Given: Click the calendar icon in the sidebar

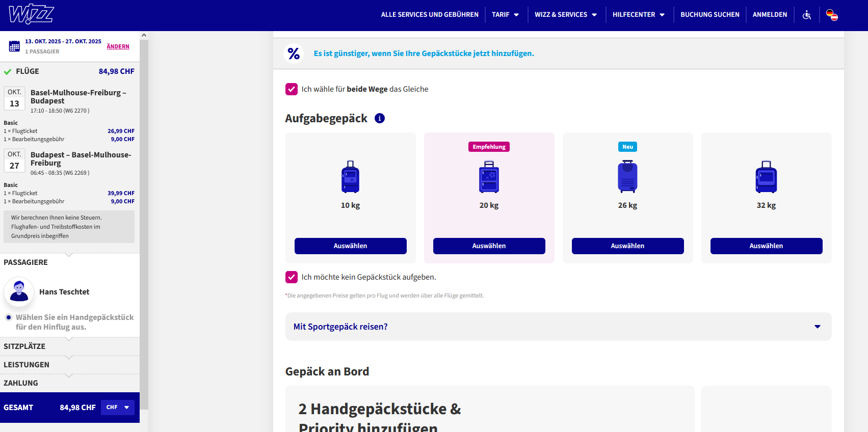Looking at the screenshot, I should coord(14,46).
